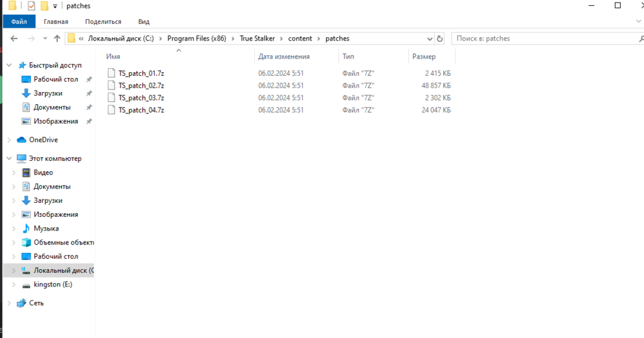Open dropdown after content breadcrumb
The height and width of the screenshot is (338, 644).
[319, 39]
